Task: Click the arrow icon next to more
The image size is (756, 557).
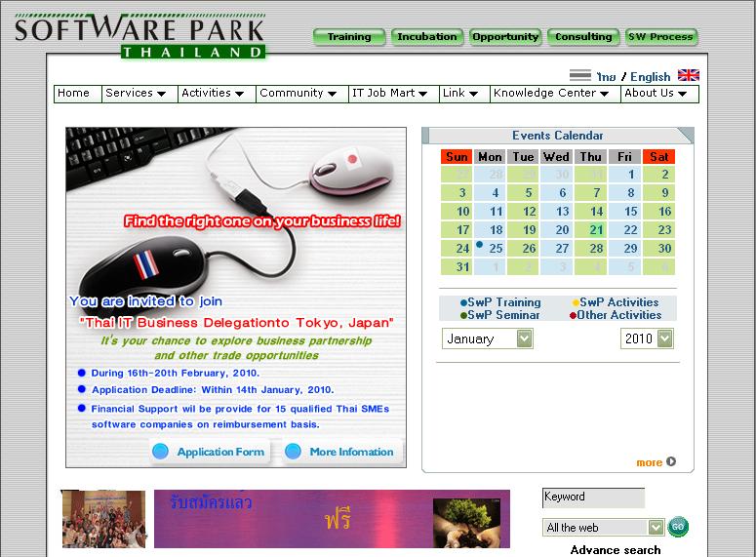Action: [x=671, y=461]
